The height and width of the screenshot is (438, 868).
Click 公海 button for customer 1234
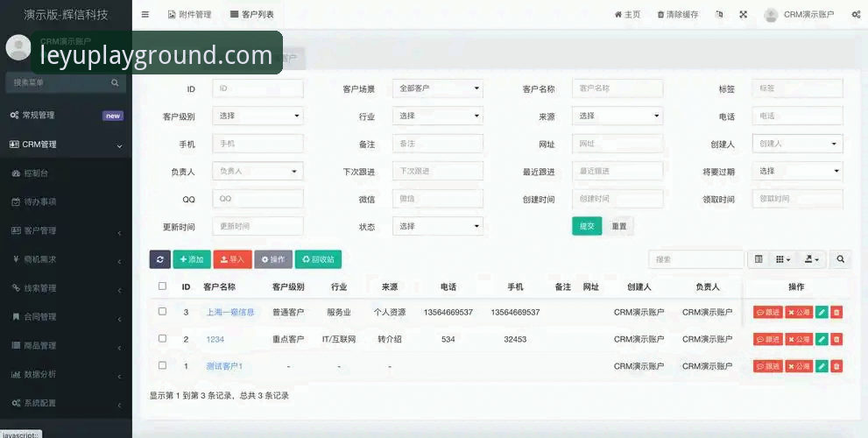pyautogui.click(x=799, y=339)
